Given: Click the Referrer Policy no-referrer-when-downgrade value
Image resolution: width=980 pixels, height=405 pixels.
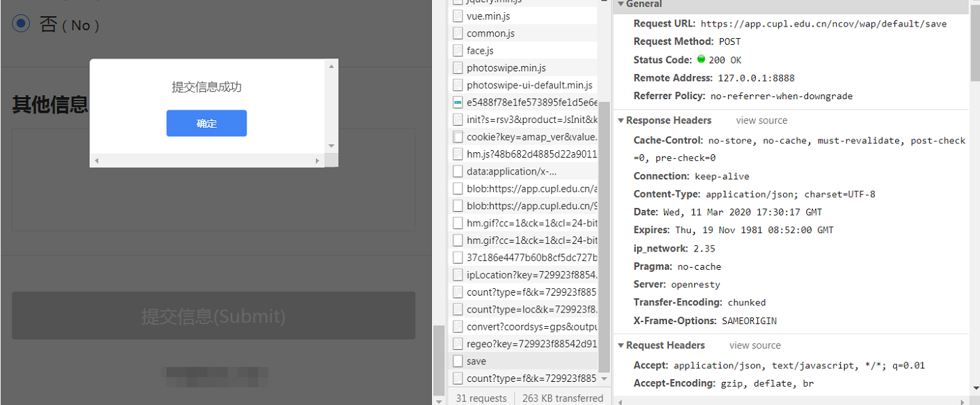Looking at the screenshot, I should [781, 96].
